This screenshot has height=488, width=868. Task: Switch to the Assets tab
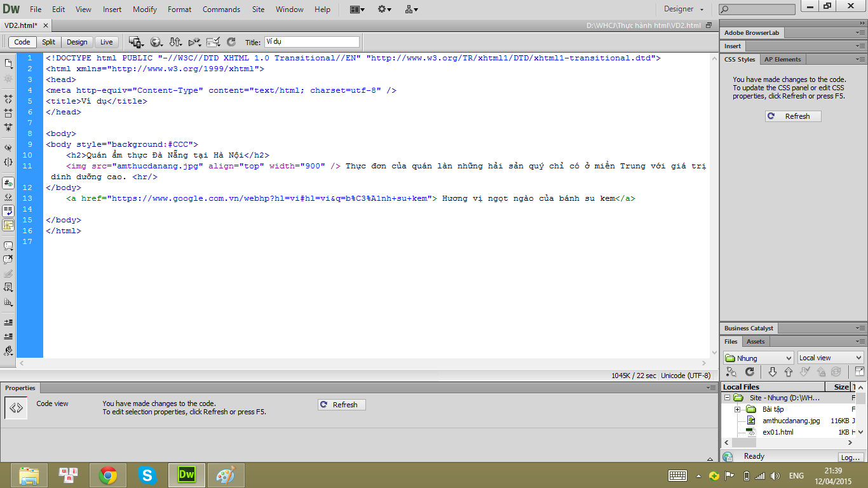click(756, 342)
